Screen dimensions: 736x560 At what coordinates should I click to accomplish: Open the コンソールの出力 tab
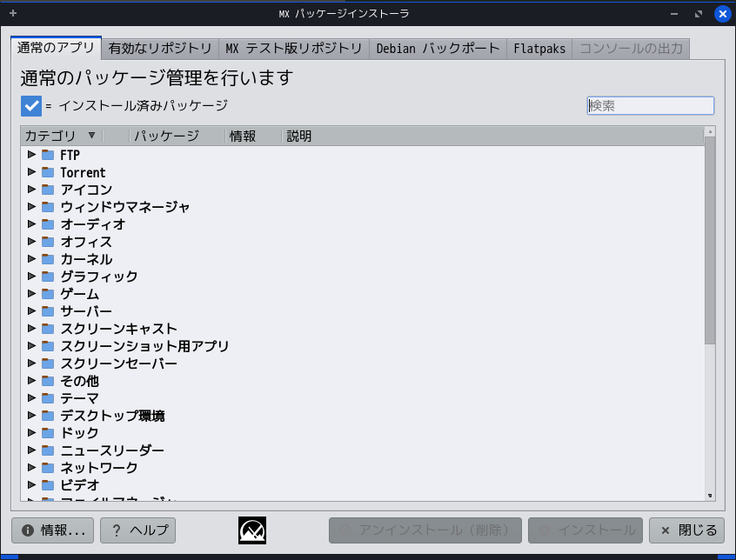pos(631,49)
